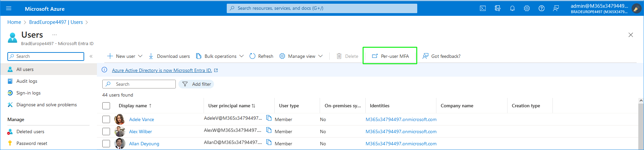Screen dimensions: 644x150
Task: Copy Allan Deyoung's user principal name
Action: (269, 142)
